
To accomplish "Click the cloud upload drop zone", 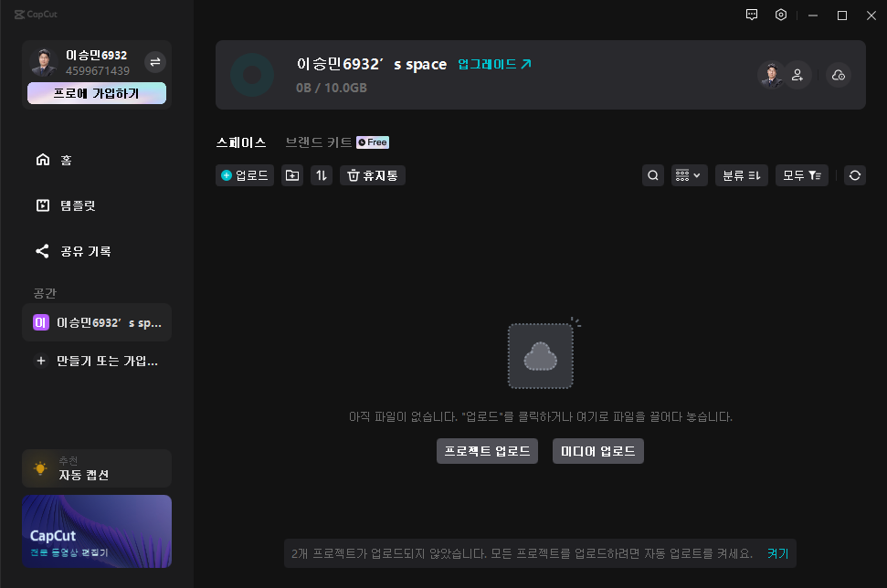I will 541,356.
